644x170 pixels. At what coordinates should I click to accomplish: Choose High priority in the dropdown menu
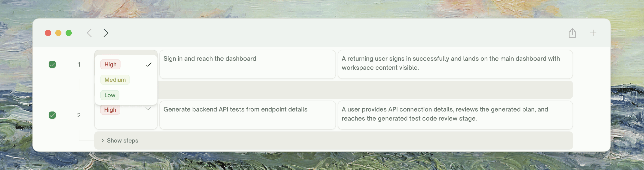click(x=126, y=64)
